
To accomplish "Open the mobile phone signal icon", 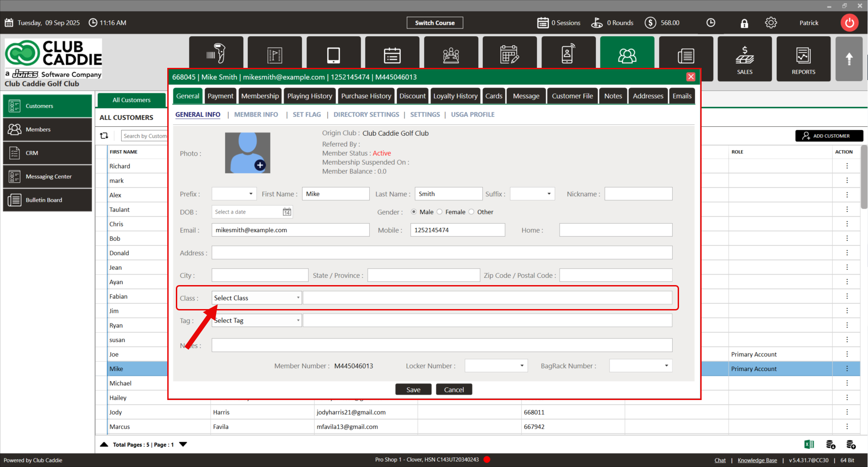I will pos(569,53).
